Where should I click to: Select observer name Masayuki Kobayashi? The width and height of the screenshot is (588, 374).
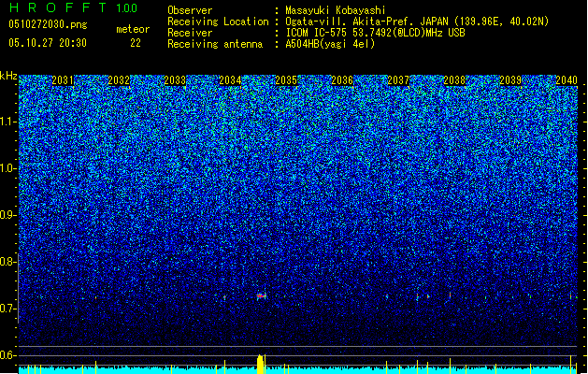pyautogui.click(x=336, y=10)
